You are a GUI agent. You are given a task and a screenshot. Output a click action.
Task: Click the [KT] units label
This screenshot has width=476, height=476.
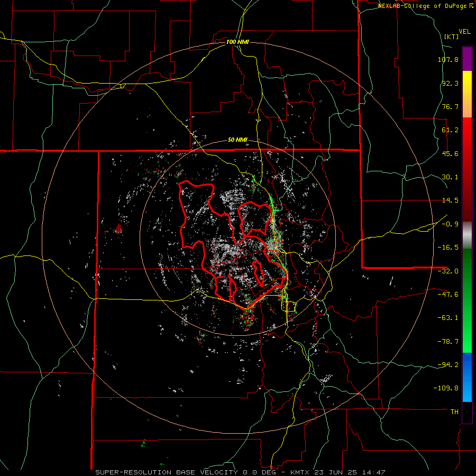(x=451, y=36)
